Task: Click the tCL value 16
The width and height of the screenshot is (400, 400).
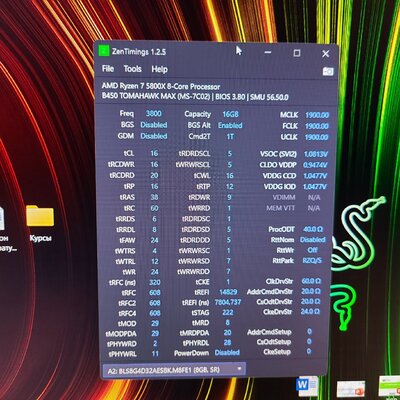Action: (x=154, y=153)
